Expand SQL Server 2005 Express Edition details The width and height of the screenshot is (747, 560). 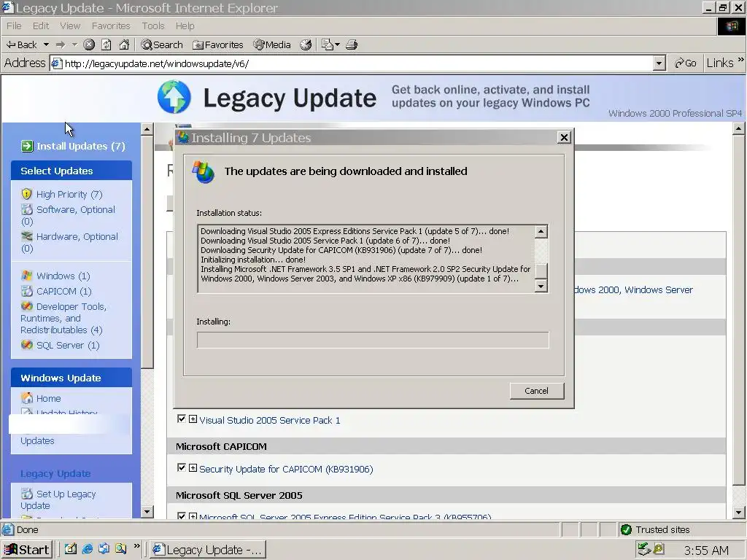click(x=193, y=516)
